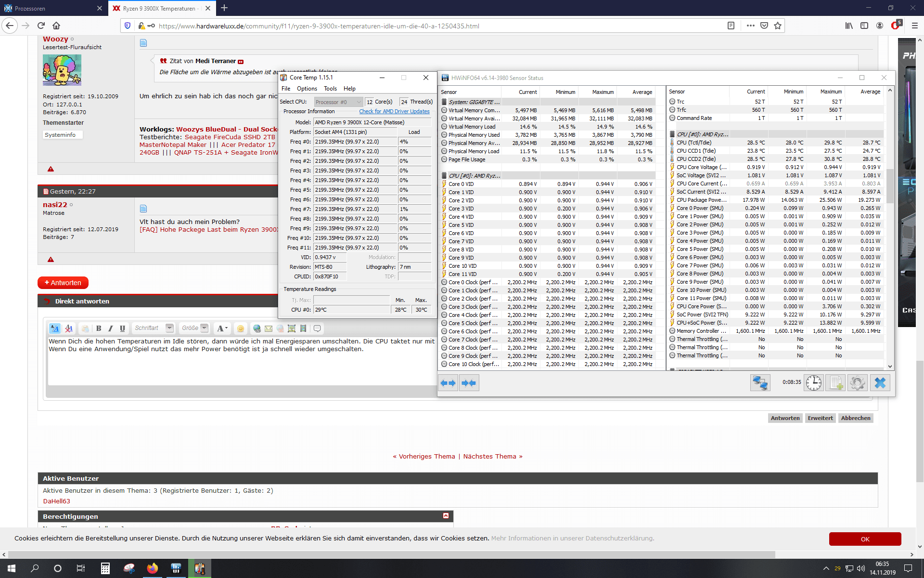Click Check for AMD Driver Updates link
924x578 pixels.
point(394,111)
